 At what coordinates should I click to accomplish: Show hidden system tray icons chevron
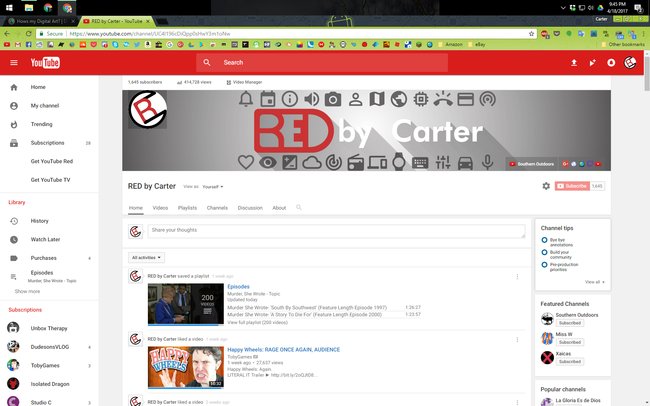point(563,7)
